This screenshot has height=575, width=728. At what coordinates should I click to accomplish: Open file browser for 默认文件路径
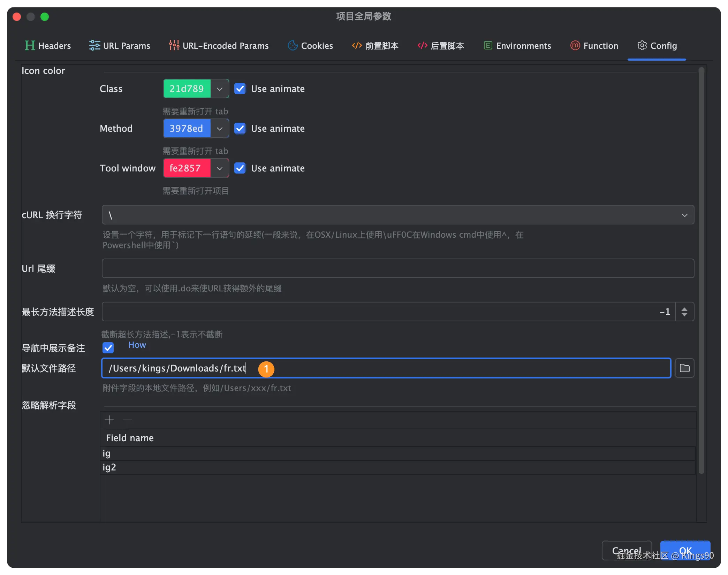684,368
